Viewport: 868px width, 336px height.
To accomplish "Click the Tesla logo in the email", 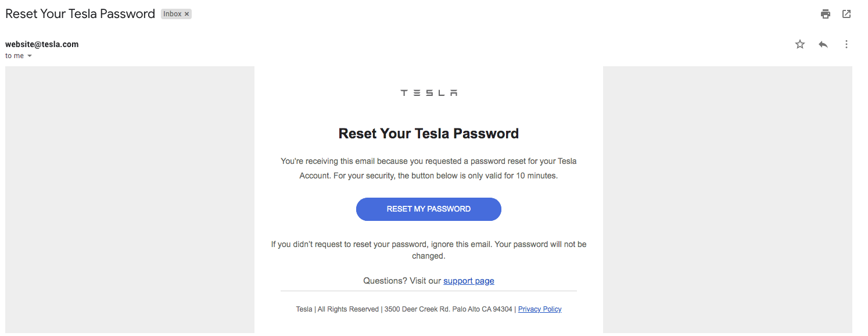I will [429, 93].
